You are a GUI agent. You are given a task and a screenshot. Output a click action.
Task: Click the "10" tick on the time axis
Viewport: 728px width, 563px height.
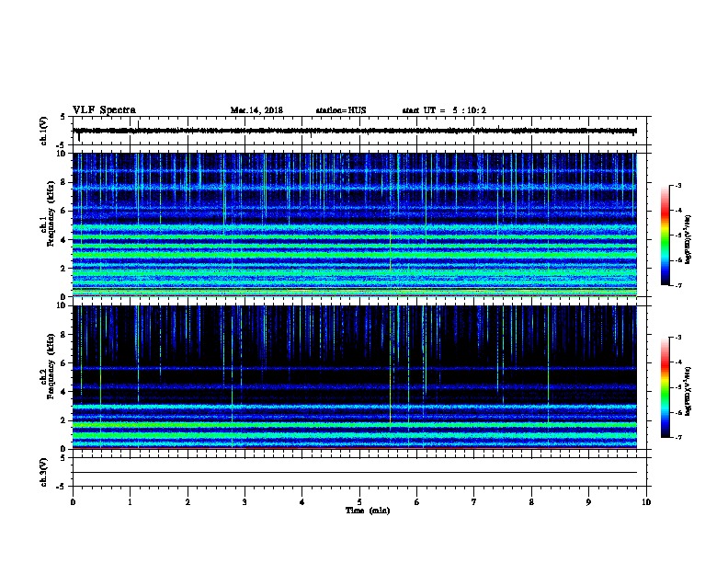tap(646, 502)
